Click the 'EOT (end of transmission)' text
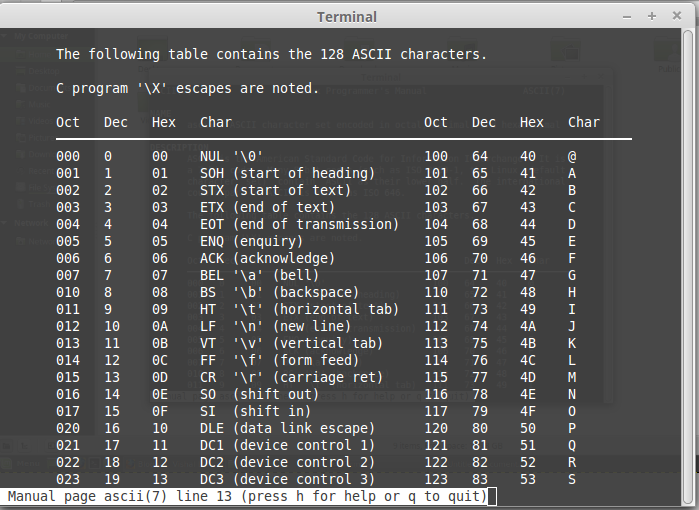Image resolution: width=699 pixels, height=510 pixels. coord(299,224)
